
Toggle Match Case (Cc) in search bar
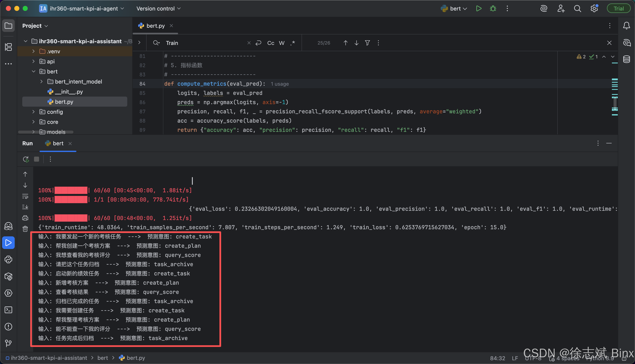point(270,43)
